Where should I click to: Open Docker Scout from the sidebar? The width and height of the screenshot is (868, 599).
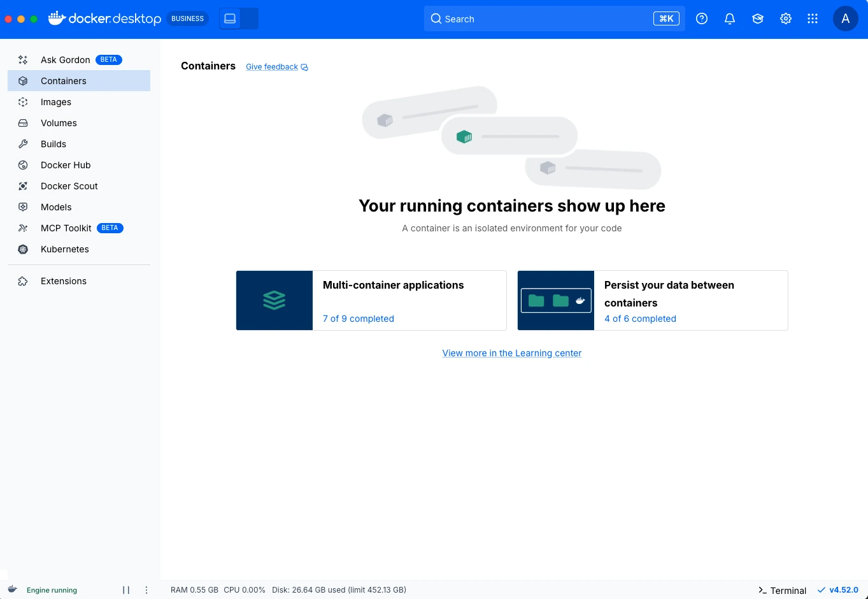[69, 186]
